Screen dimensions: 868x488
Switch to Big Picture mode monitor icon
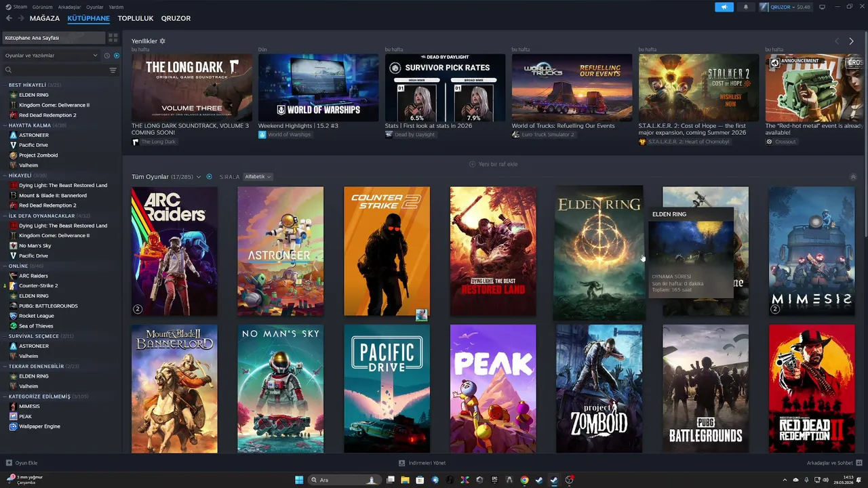822,7
